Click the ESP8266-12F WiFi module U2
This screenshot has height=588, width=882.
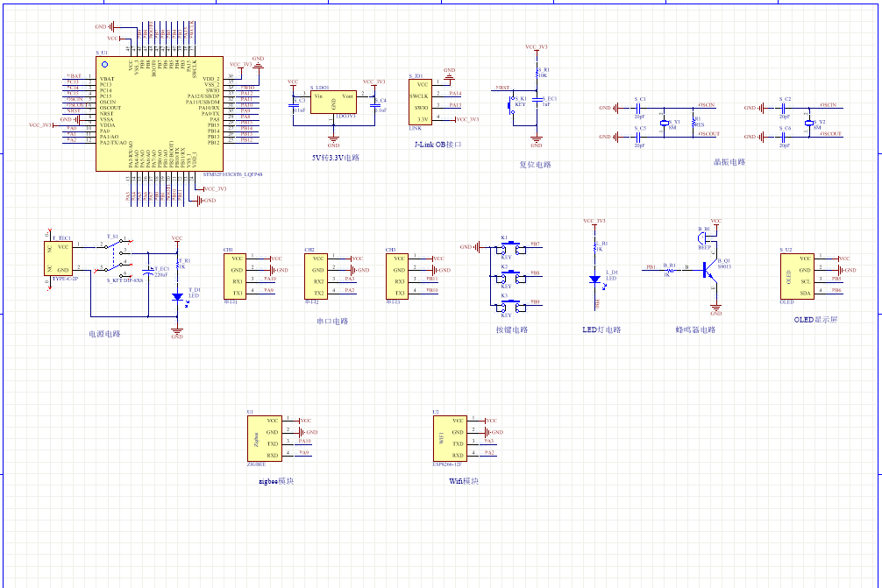[x=450, y=438]
